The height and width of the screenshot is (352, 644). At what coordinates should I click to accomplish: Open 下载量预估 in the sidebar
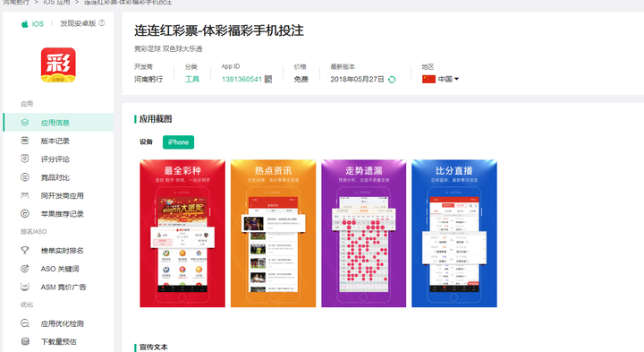click(x=58, y=342)
